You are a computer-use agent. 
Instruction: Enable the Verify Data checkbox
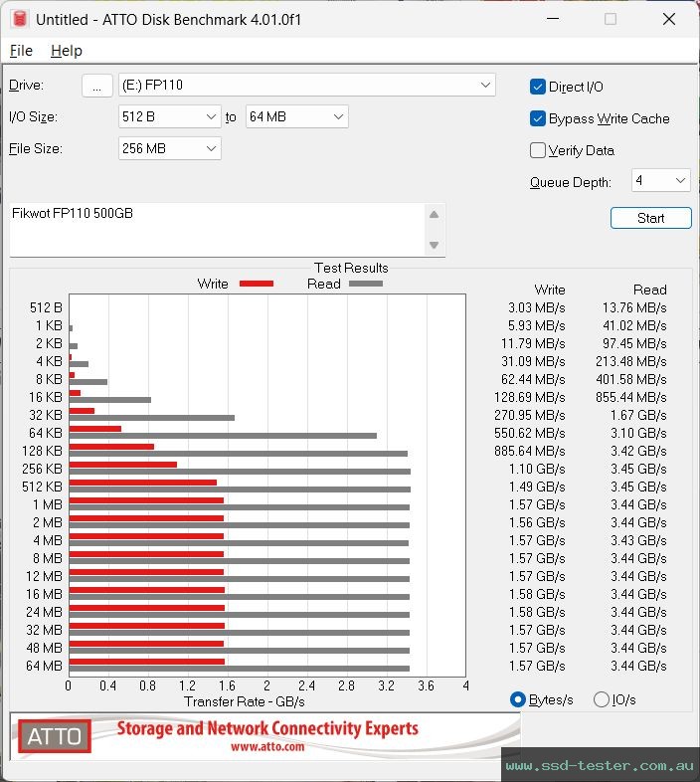(538, 150)
